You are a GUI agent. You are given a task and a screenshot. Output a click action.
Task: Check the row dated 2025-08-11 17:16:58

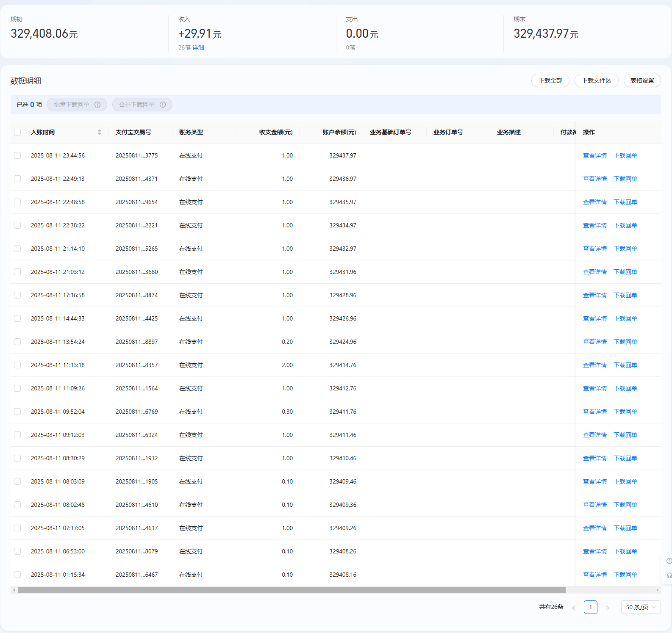click(x=17, y=295)
